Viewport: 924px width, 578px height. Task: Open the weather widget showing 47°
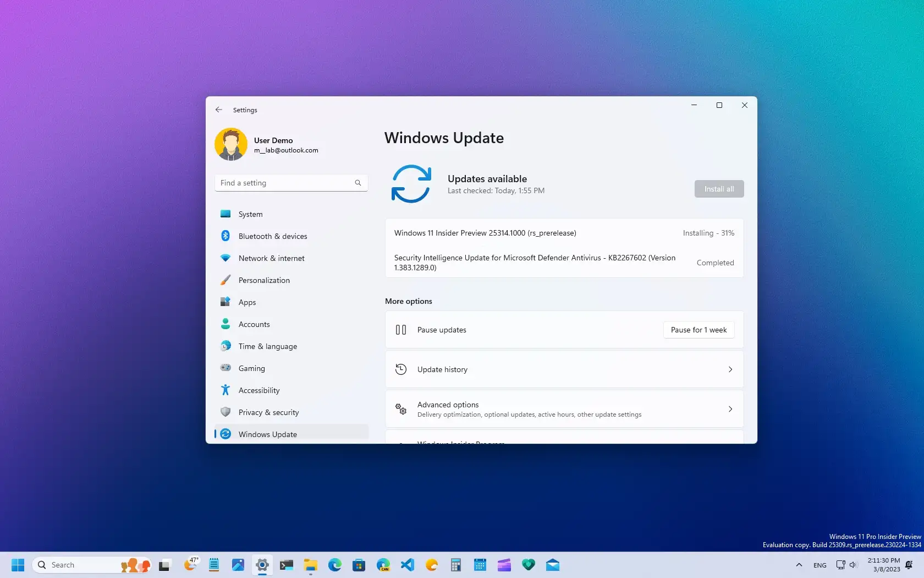click(190, 565)
